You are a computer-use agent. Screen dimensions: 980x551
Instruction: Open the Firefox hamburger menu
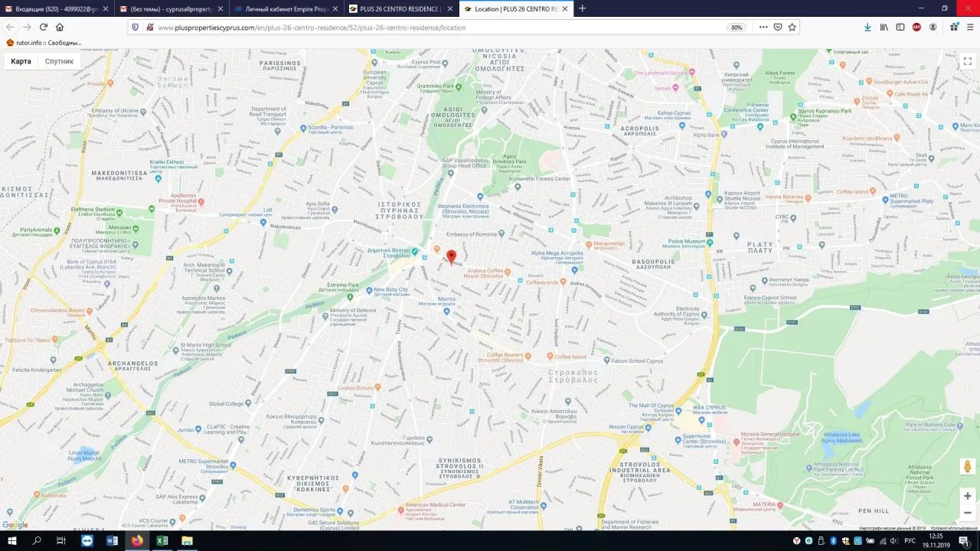point(970,27)
